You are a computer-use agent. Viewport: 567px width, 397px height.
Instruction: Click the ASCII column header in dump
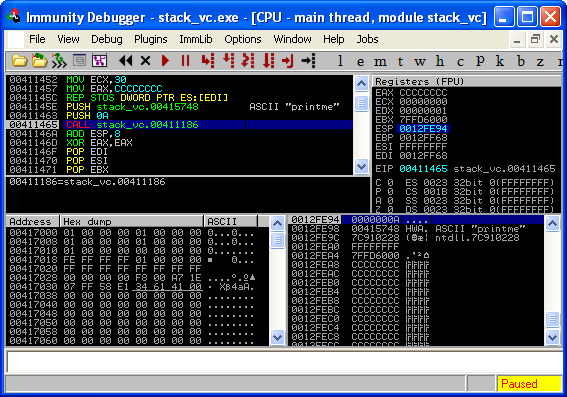click(231, 221)
